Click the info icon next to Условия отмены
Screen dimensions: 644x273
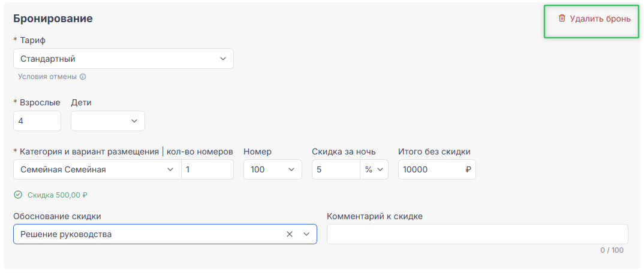pyautogui.click(x=83, y=77)
